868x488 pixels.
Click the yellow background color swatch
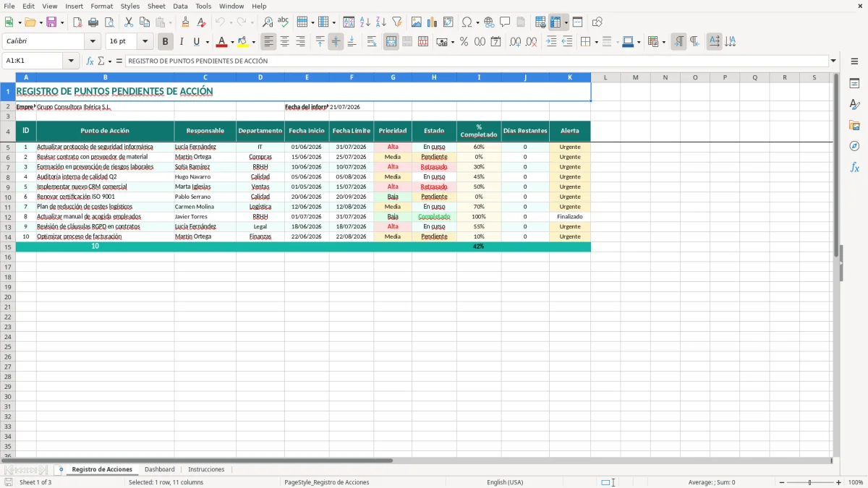coord(243,42)
